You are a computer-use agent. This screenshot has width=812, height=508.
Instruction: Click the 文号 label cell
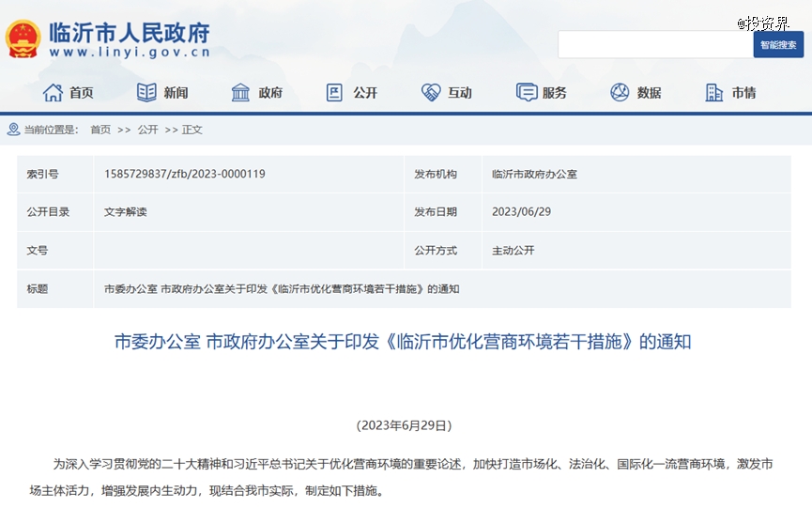click(x=54, y=250)
